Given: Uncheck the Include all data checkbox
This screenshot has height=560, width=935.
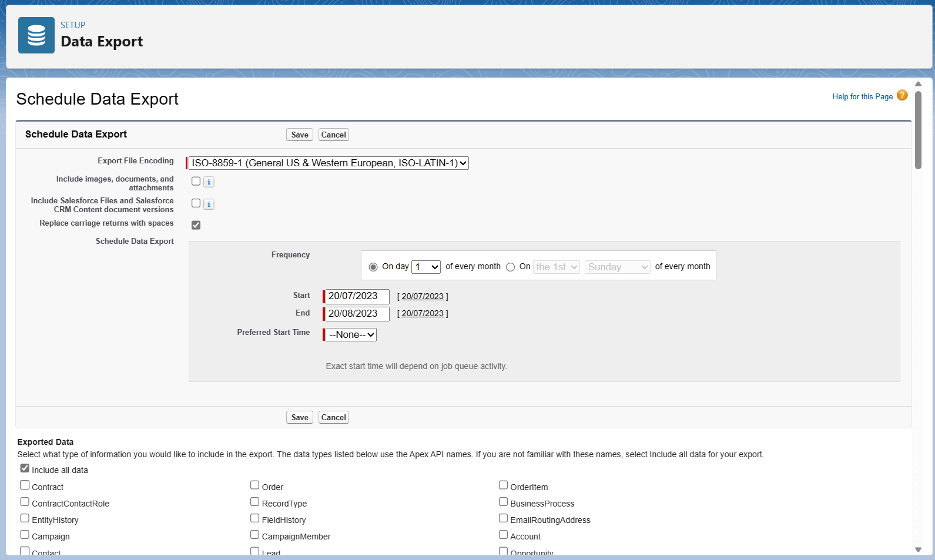Looking at the screenshot, I should pos(25,468).
